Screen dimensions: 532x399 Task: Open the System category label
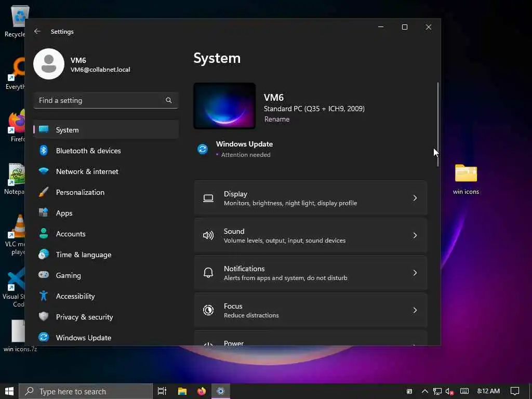tap(67, 130)
